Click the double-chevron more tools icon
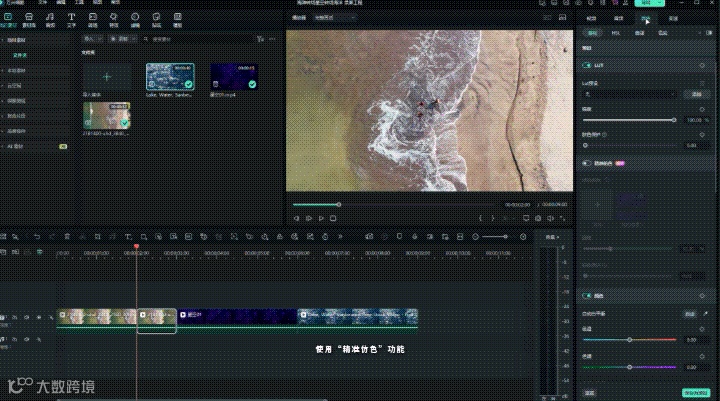 click(340, 237)
